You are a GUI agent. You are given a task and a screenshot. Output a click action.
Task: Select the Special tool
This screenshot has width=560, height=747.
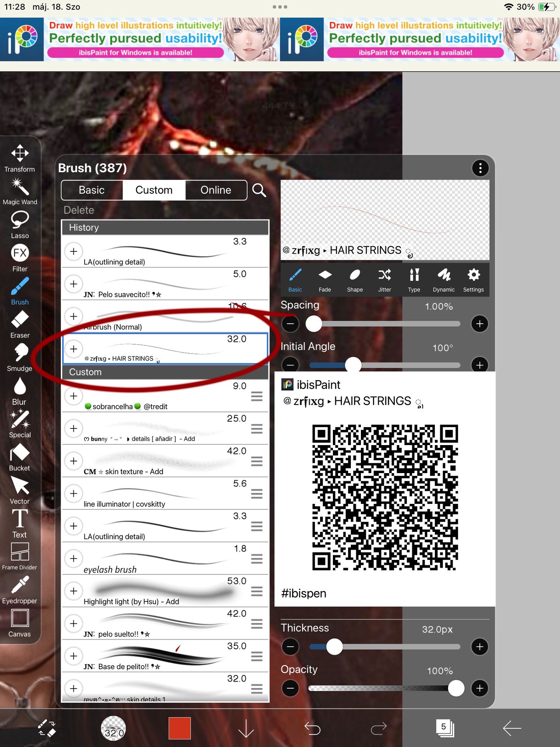coord(20,424)
